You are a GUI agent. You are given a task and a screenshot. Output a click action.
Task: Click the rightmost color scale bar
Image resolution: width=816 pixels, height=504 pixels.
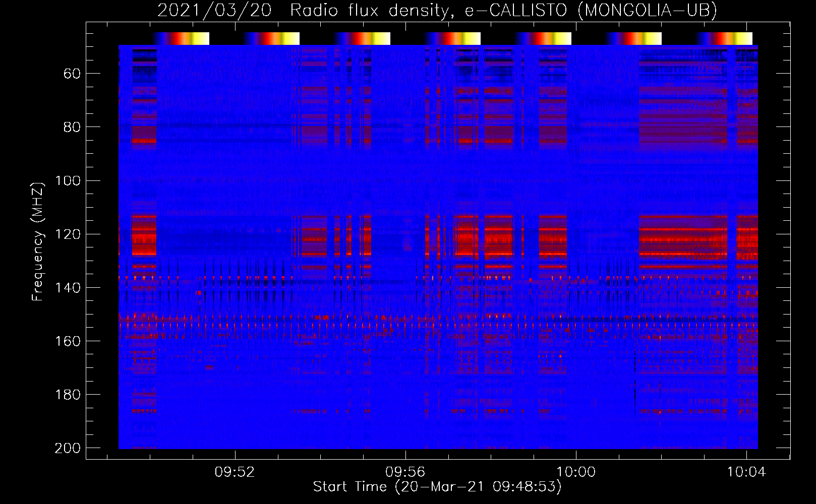coord(724,38)
